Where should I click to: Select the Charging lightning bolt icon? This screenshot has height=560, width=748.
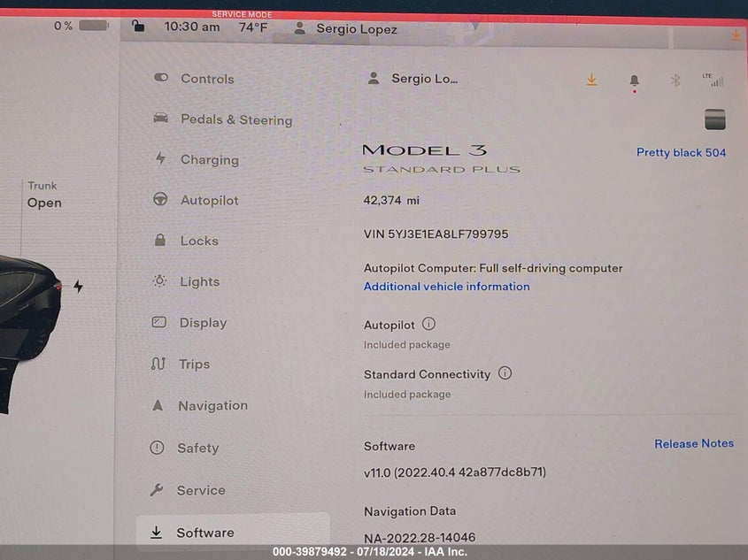click(x=161, y=158)
